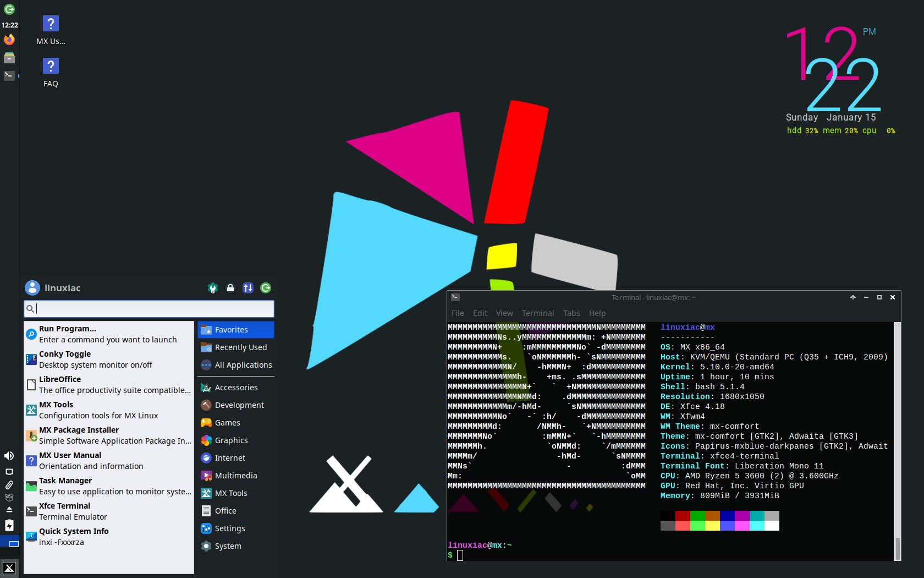Launch Task Manager from the favorites list

pos(109,486)
